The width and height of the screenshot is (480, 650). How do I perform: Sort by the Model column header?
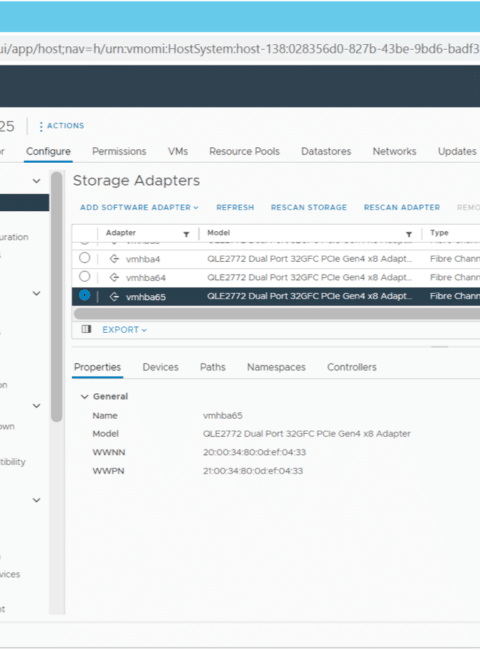(218, 233)
